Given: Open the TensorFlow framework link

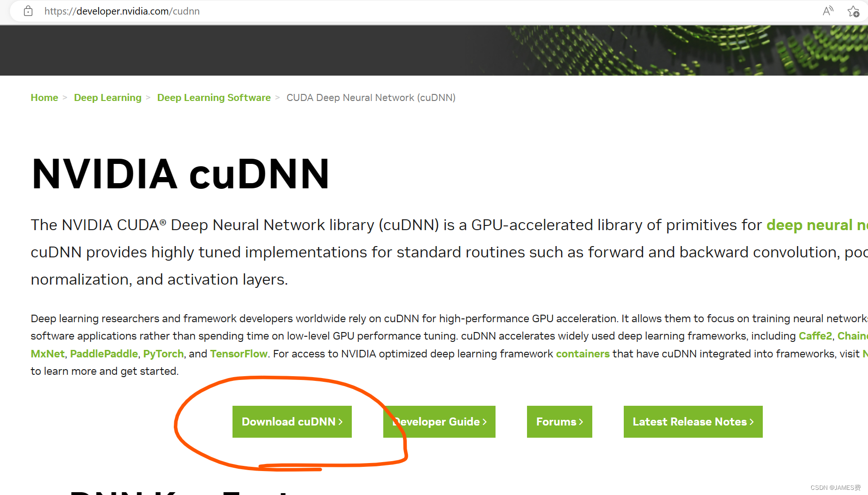Looking at the screenshot, I should click(239, 354).
